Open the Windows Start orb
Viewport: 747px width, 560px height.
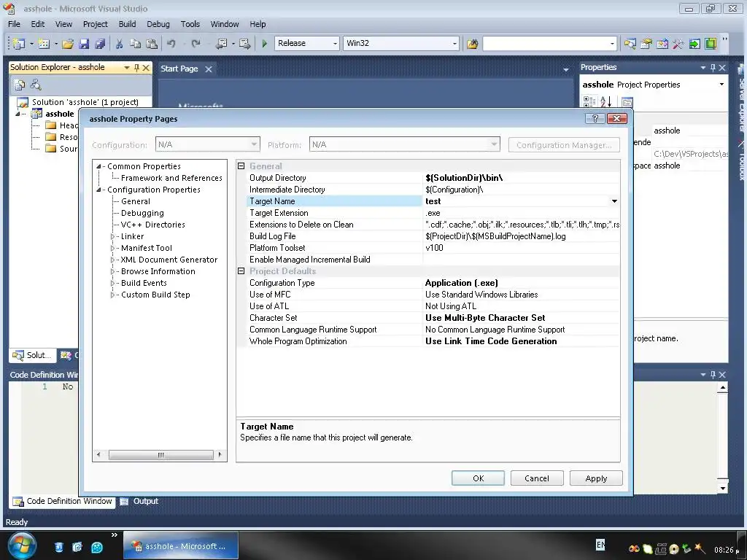pos(21,545)
